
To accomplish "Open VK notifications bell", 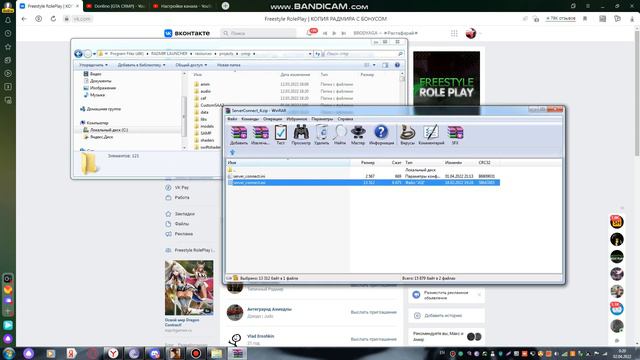I will pos(309,33).
